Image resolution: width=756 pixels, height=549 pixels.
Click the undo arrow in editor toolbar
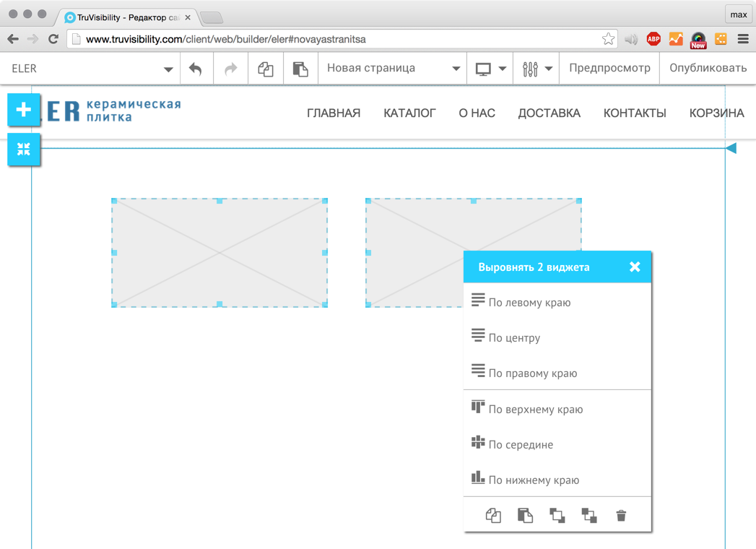[x=195, y=69]
